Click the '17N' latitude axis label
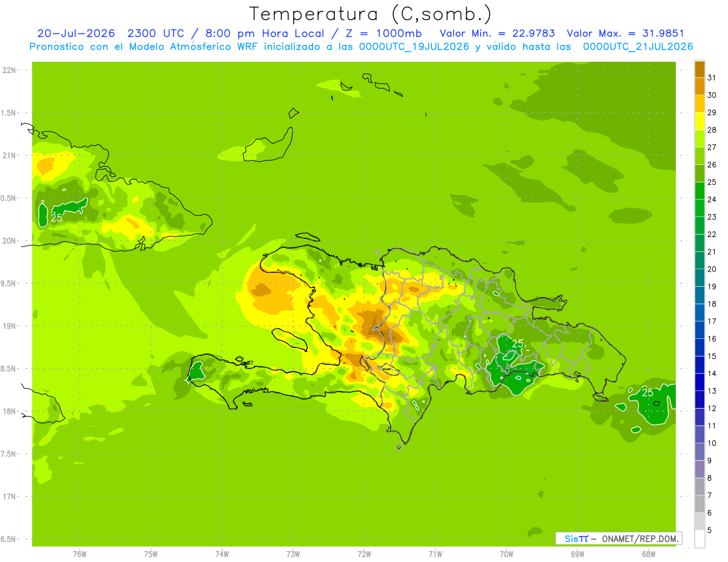This screenshot has height=562, width=728. 10,497
